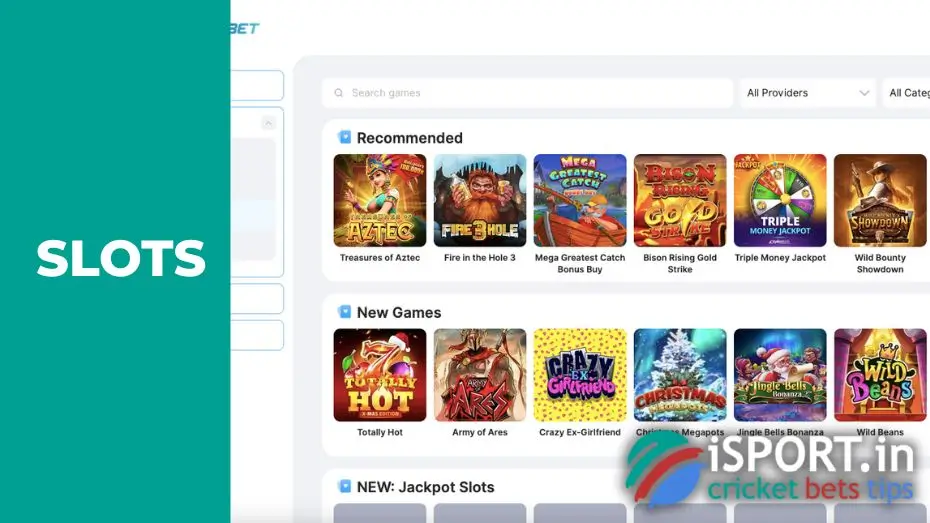Open Treasures of Aztec game tile

(380, 200)
